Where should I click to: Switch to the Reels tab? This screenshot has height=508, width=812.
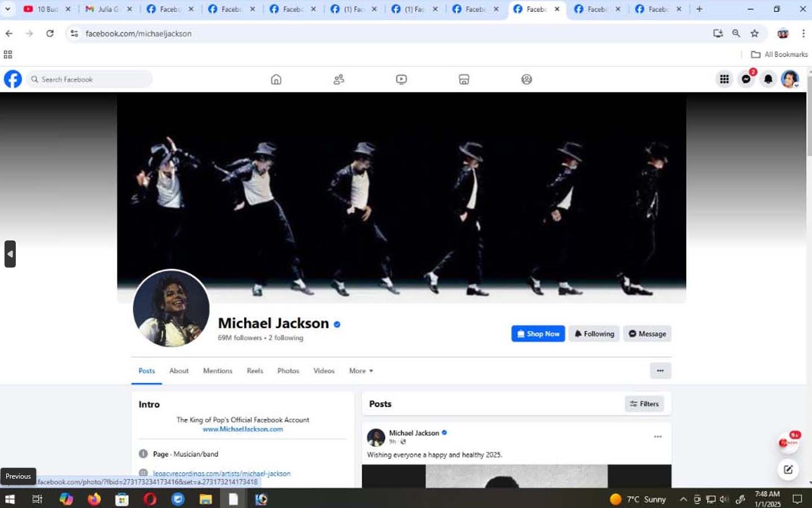(255, 371)
